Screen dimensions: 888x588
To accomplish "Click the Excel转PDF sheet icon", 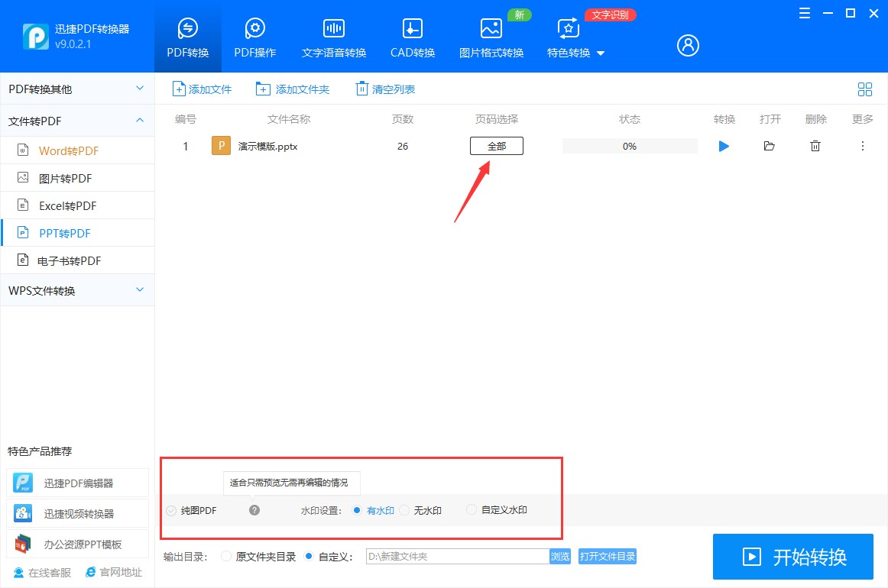I will [x=23, y=205].
